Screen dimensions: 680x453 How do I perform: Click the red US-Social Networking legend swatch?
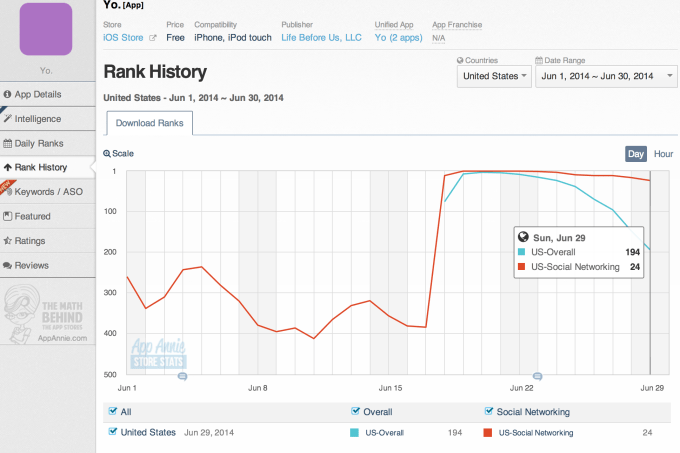pyautogui.click(x=488, y=433)
